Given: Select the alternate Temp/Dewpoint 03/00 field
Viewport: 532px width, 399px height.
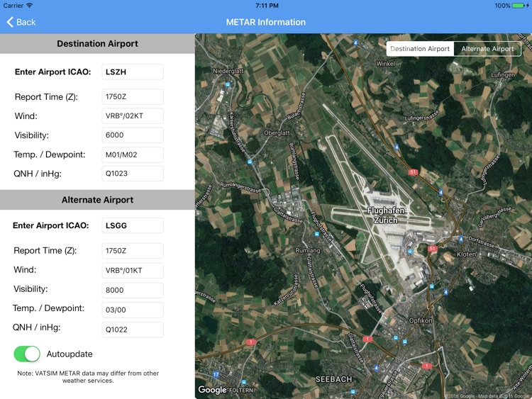Looking at the screenshot, I should (x=133, y=310).
